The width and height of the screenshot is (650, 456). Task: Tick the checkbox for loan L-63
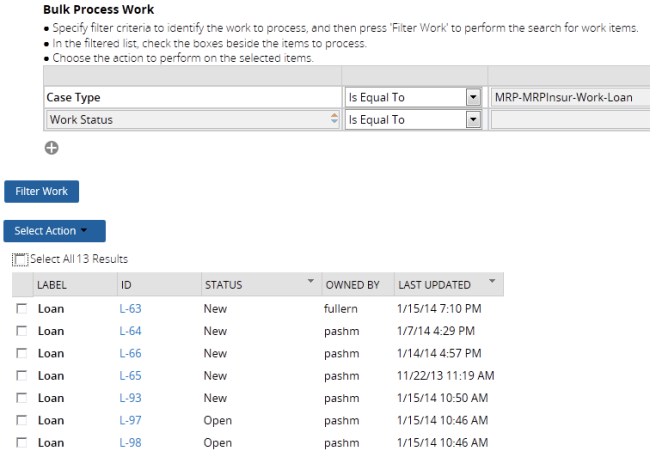coord(22,309)
